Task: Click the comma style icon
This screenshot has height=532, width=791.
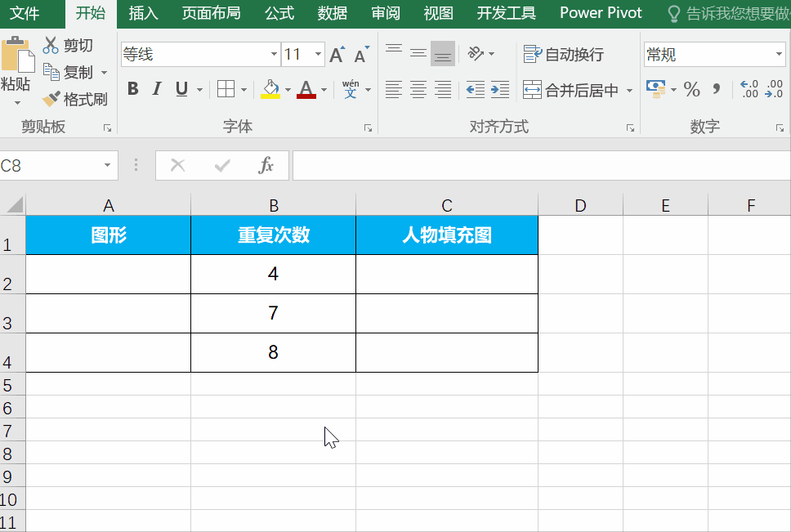Action: [x=716, y=90]
